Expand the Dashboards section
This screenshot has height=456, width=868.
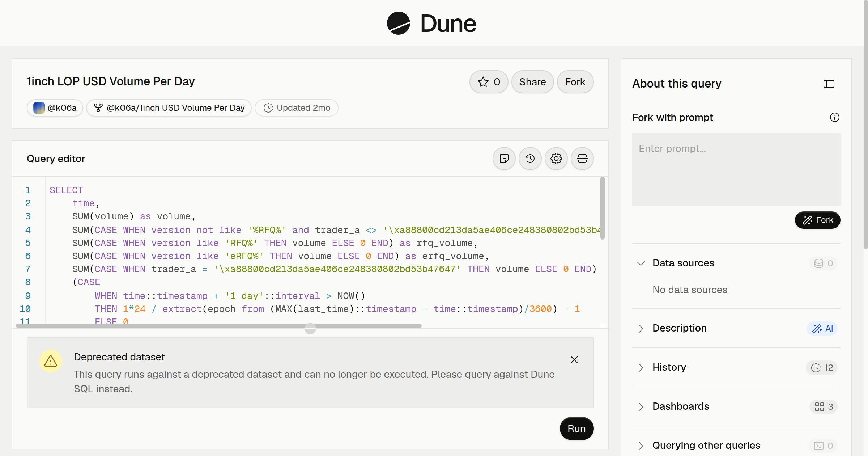pos(641,406)
